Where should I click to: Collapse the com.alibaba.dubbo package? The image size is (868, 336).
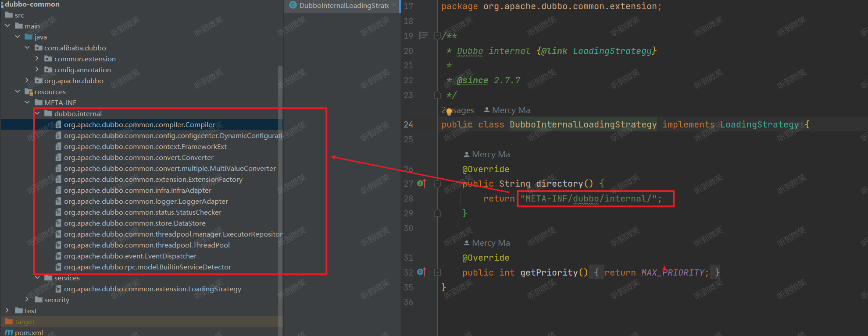[27, 48]
